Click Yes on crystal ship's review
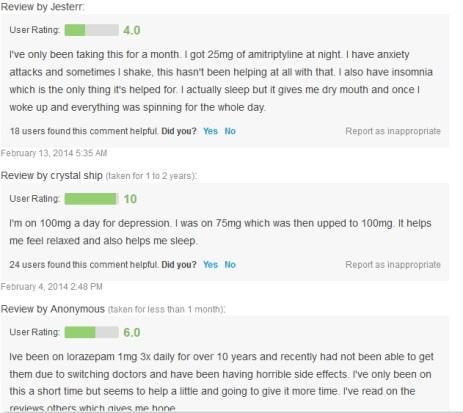The image size is (463, 413). [x=210, y=265]
